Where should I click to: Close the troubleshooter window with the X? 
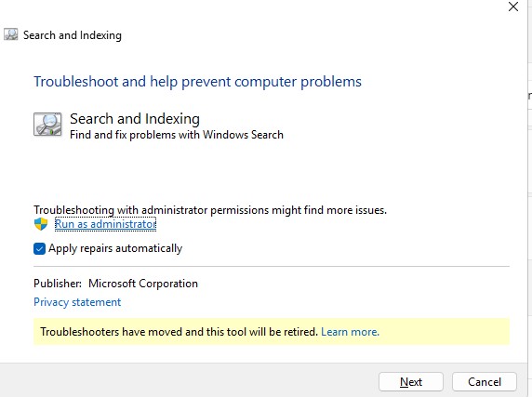(513, 7)
